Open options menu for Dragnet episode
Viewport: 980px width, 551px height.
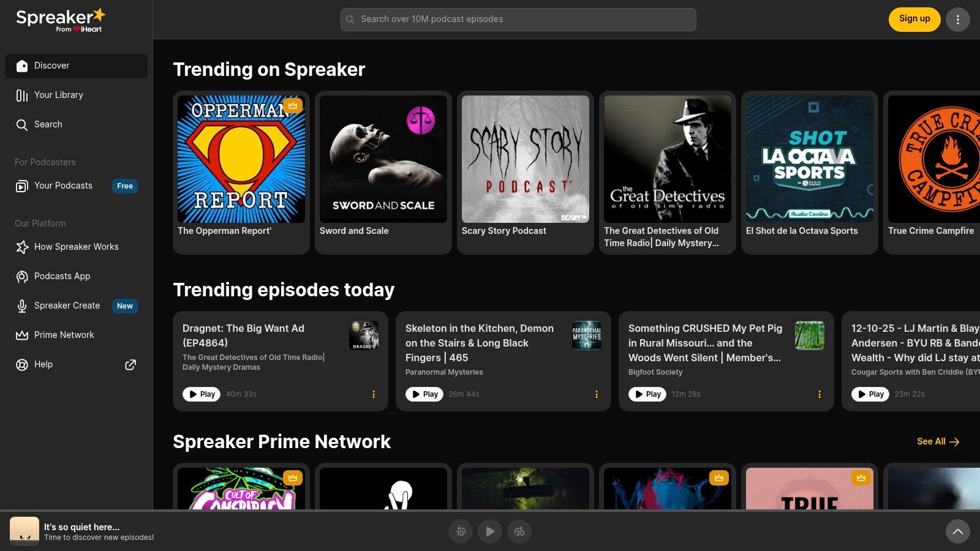click(374, 394)
